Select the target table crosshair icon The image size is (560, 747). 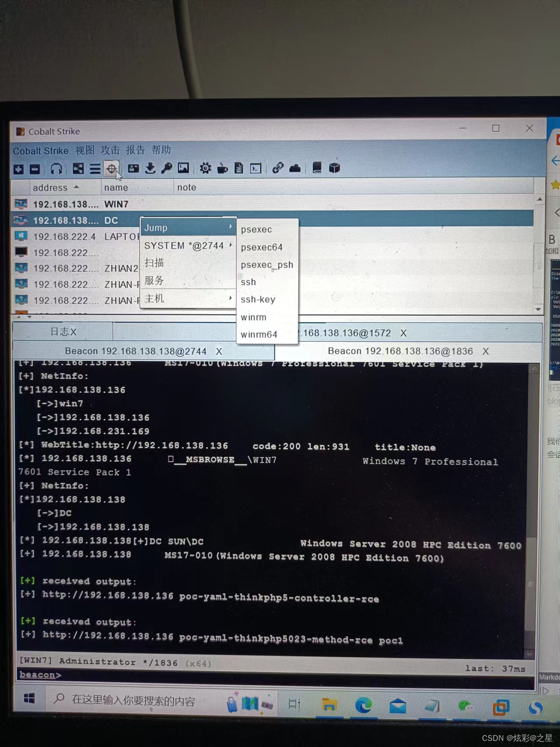coord(112,169)
